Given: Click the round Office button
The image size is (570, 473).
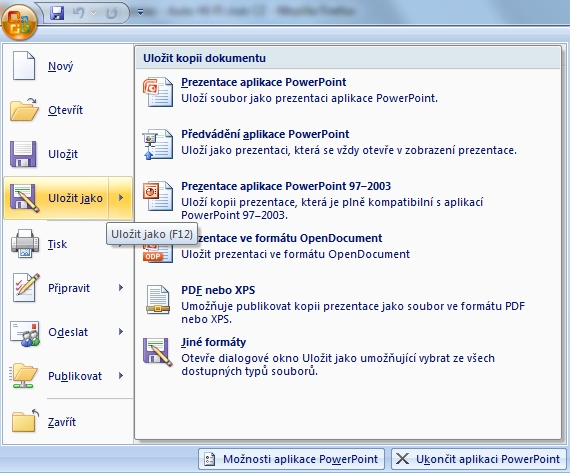Looking at the screenshot, I should click(x=19, y=22).
